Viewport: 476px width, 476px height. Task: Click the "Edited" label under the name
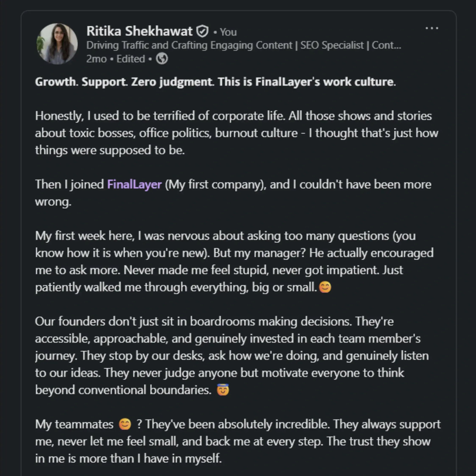coord(130,59)
